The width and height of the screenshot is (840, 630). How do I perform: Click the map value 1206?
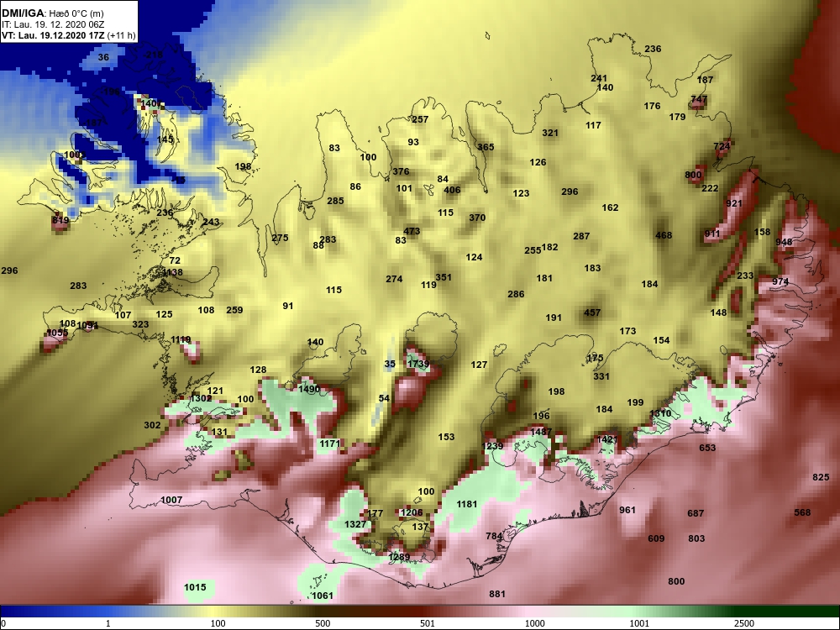coord(412,512)
